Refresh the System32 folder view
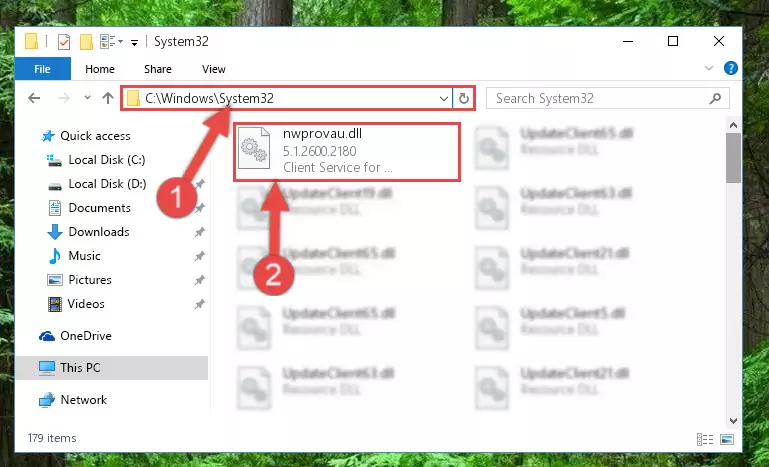 click(463, 99)
